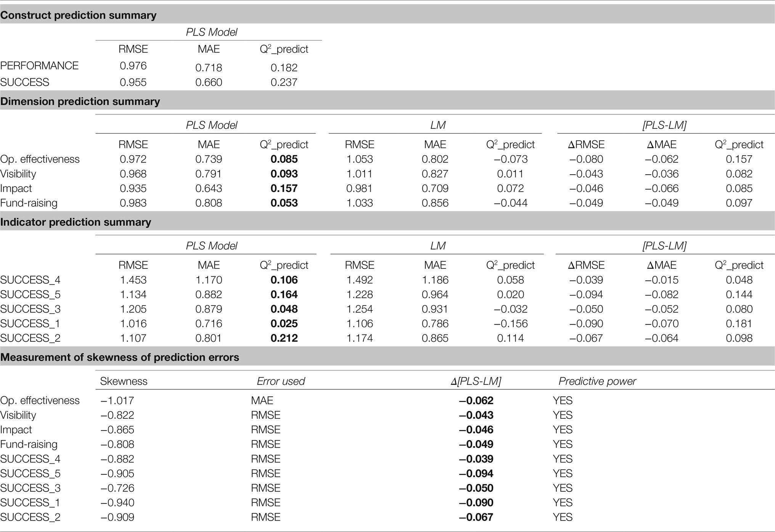Click 'LM' group header in dimension summary
775x532 pixels.
[438, 125]
